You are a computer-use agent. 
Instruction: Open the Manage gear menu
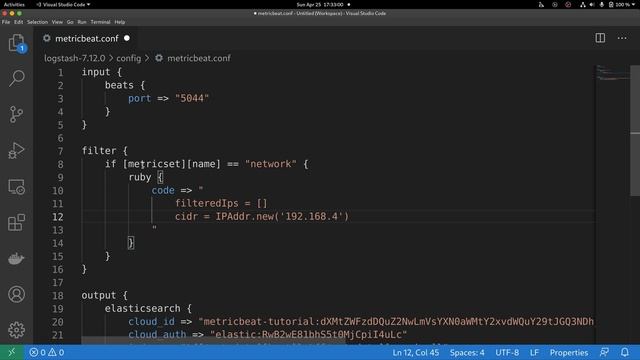(x=16, y=330)
